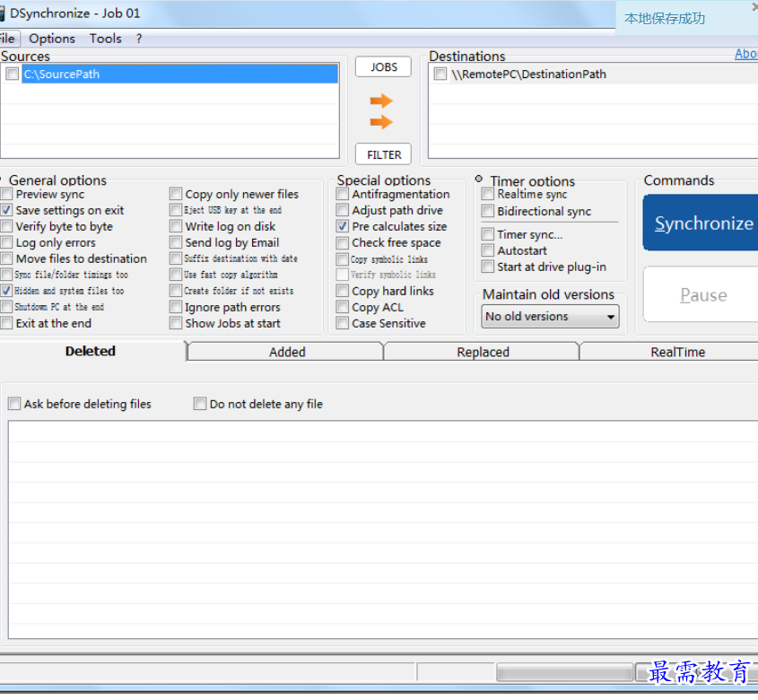
Task: Click the DSynchronize title bar app icon
Action: [x=3, y=13]
